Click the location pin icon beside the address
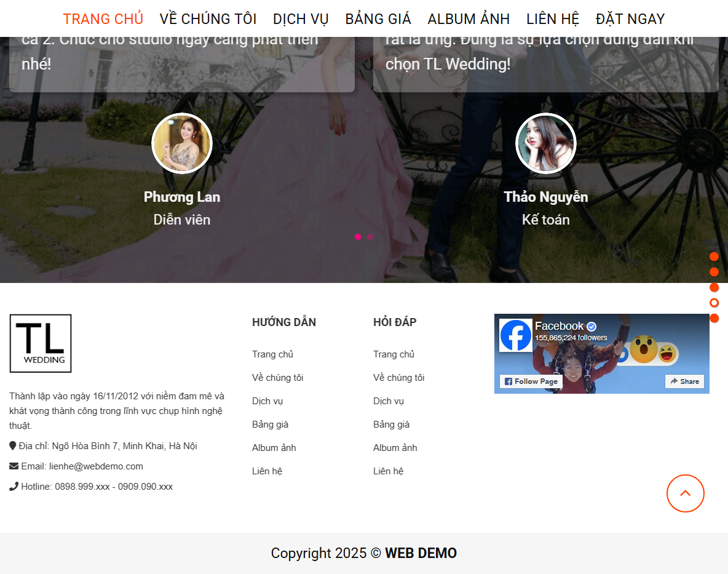 click(x=14, y=445)
